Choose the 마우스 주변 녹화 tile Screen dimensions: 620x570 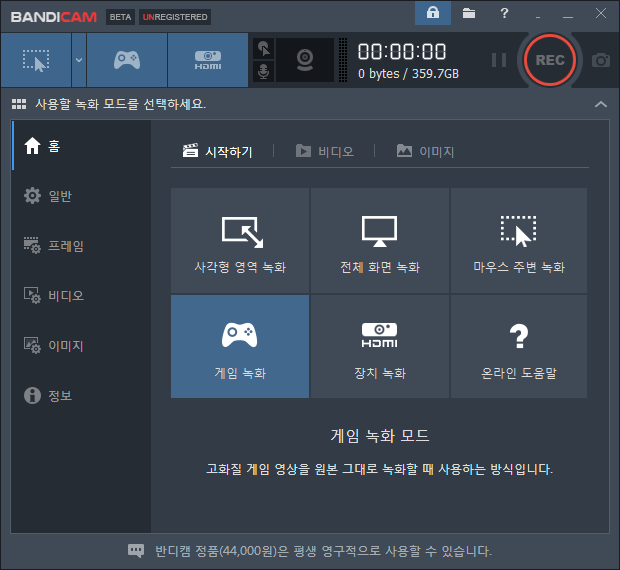tap(519, 240)
